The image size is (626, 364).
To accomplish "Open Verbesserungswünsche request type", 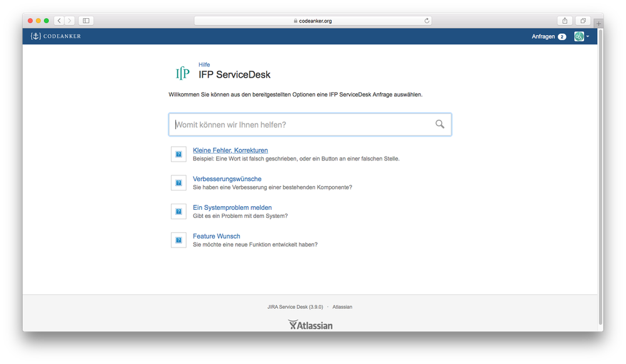I will [x=227, y=179].
